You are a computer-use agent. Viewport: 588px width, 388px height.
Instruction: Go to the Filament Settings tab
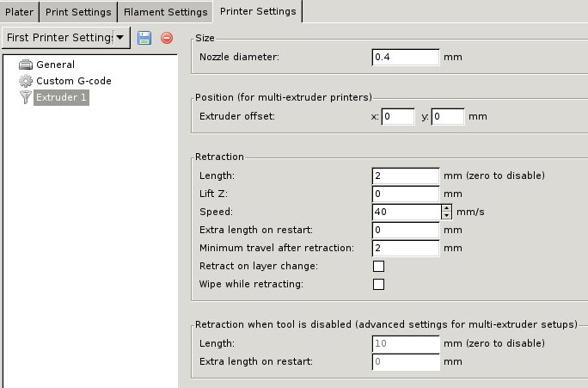(165, 12)
